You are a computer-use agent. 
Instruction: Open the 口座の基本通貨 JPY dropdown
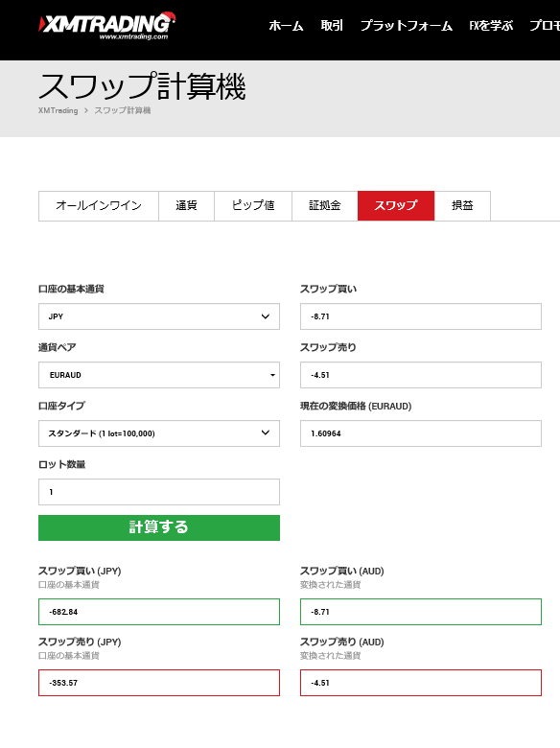pos(159,316)
